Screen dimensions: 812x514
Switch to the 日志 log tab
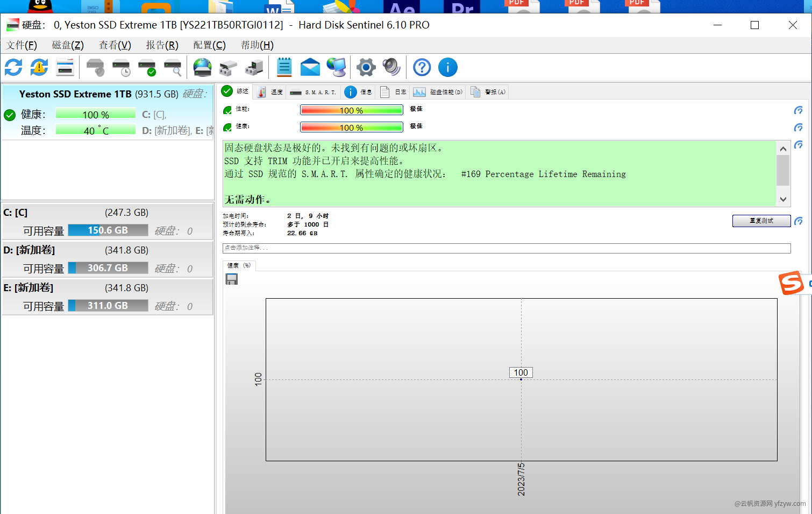tap(393, 92)
